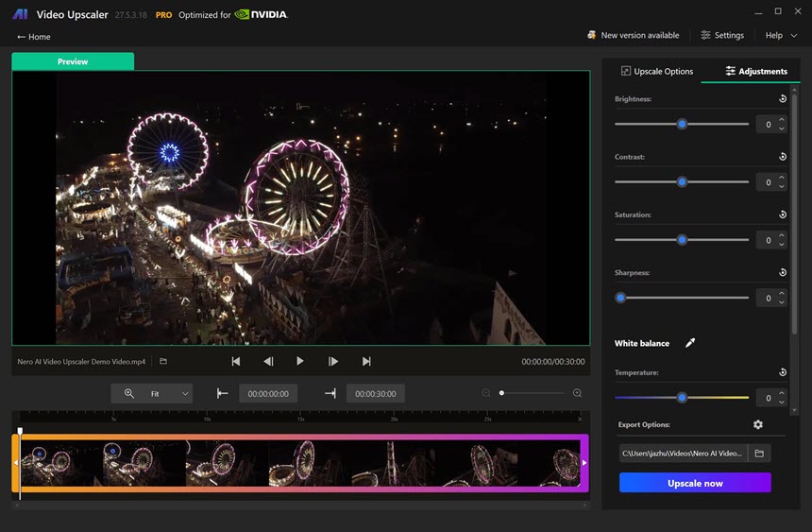The image size is (812, 532).
Task: Click the left orange trim handle
Action: coord(15,463)
